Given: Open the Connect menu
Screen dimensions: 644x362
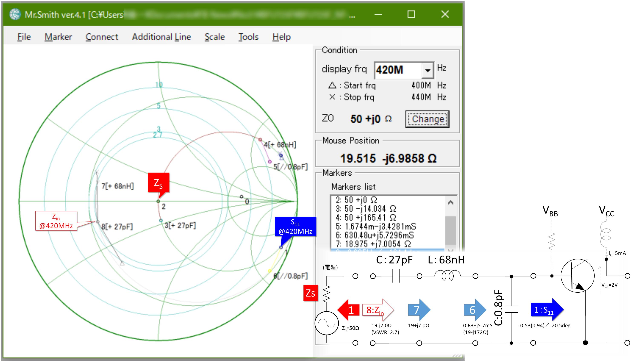Looking at the screenshot, I should point(102,37).
